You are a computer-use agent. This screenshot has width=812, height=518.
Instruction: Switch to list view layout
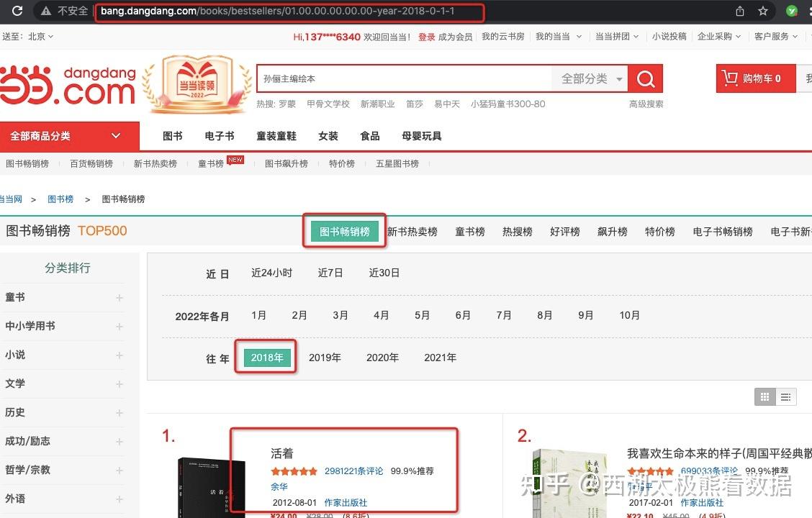[785, 396]
